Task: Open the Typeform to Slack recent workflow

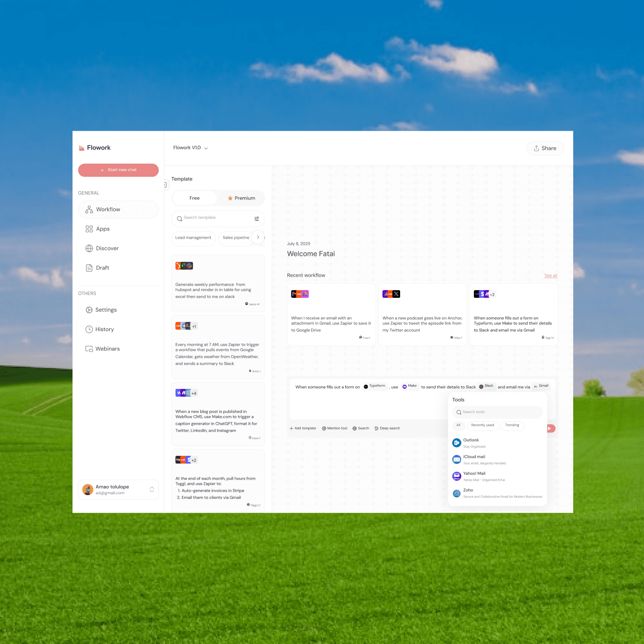Action: coord(514,314)
